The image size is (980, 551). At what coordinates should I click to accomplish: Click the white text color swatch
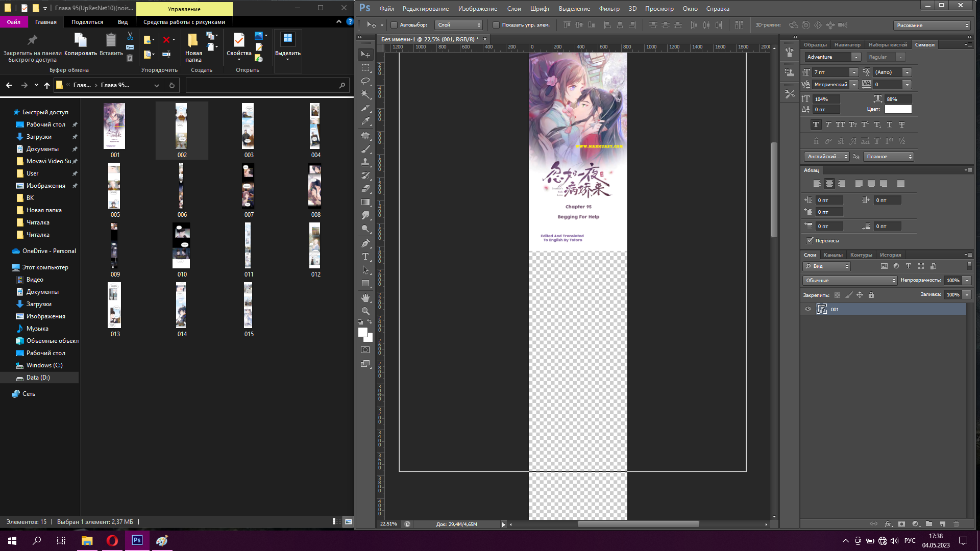[898, 109]
